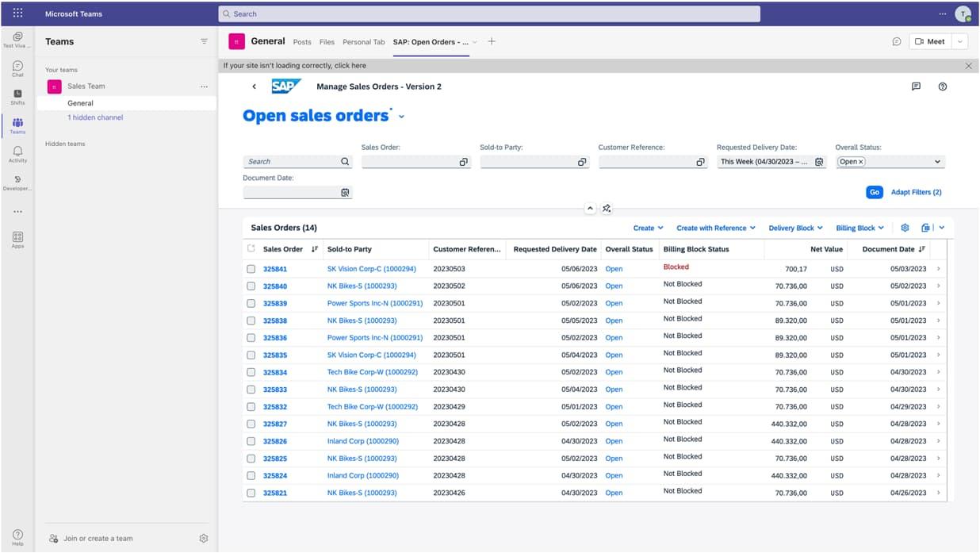Remove the Open status token
The image size is (980, 553).
coord(861,162)
